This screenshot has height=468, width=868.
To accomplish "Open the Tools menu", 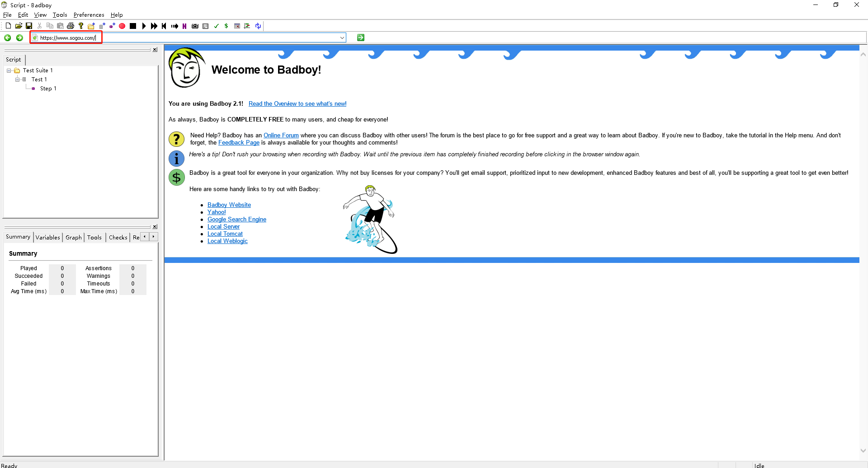I will 60,15.
